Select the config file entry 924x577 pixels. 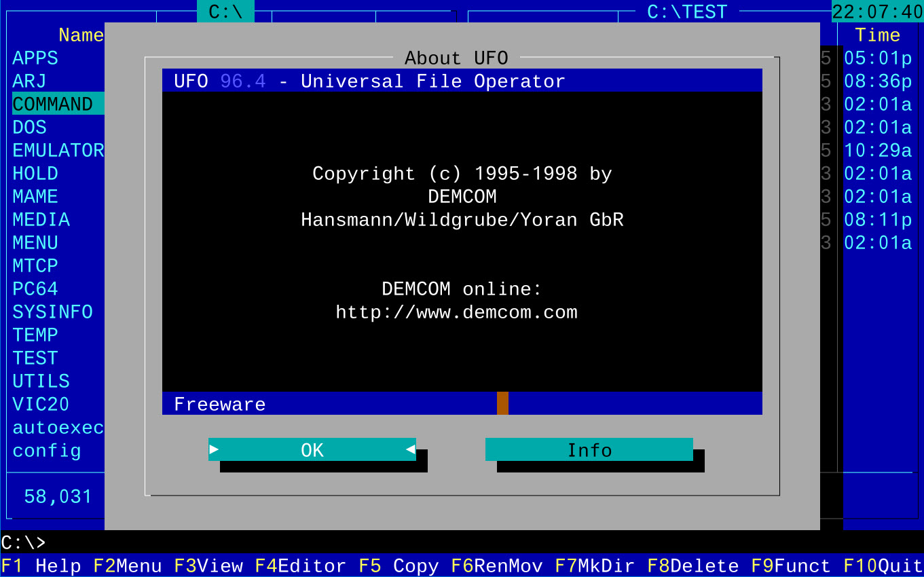tap(47, 450)
